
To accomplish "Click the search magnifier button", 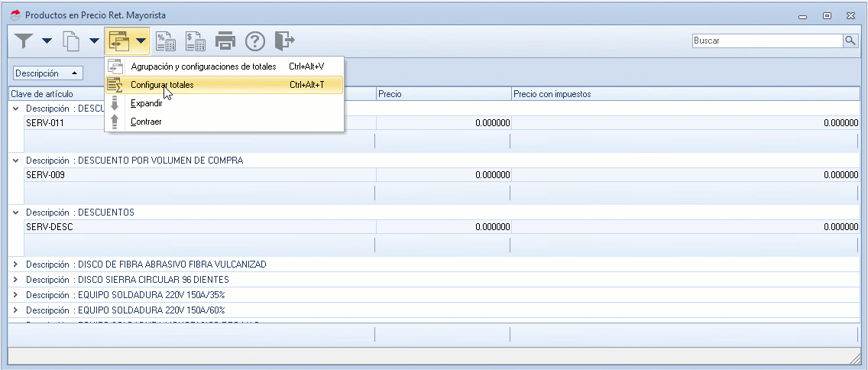I will (850, 41).
